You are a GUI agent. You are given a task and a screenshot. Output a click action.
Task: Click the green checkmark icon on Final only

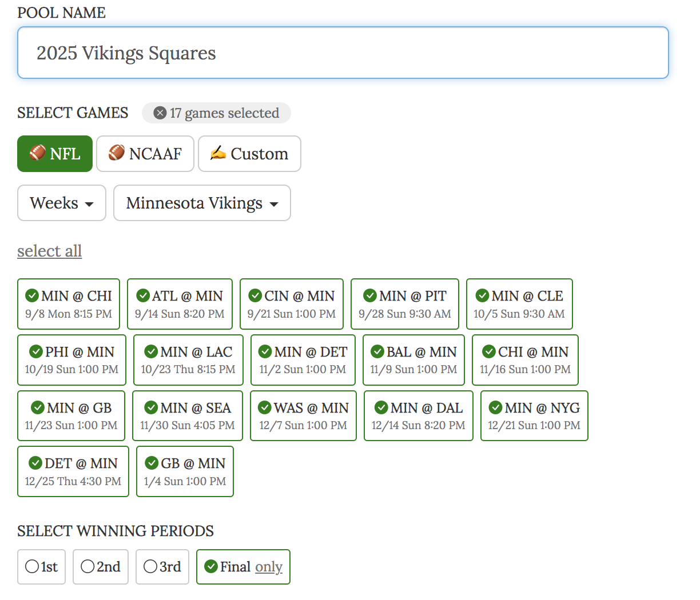pos(211,566)
